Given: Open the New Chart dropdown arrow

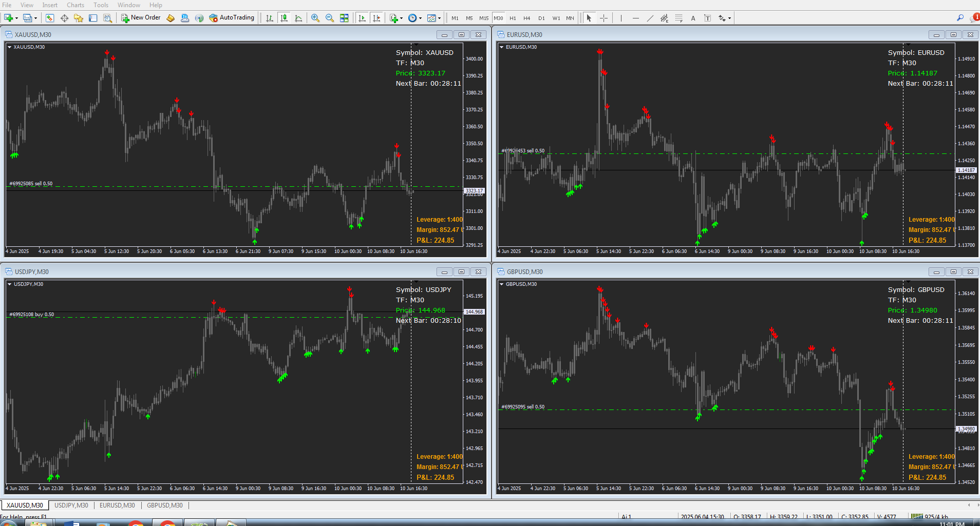Looking at the screenshot, I should click(16, 18).
